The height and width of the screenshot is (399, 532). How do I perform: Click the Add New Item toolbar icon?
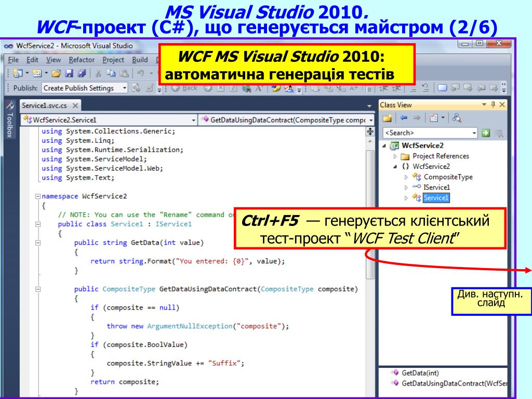[x=37, y=73]
